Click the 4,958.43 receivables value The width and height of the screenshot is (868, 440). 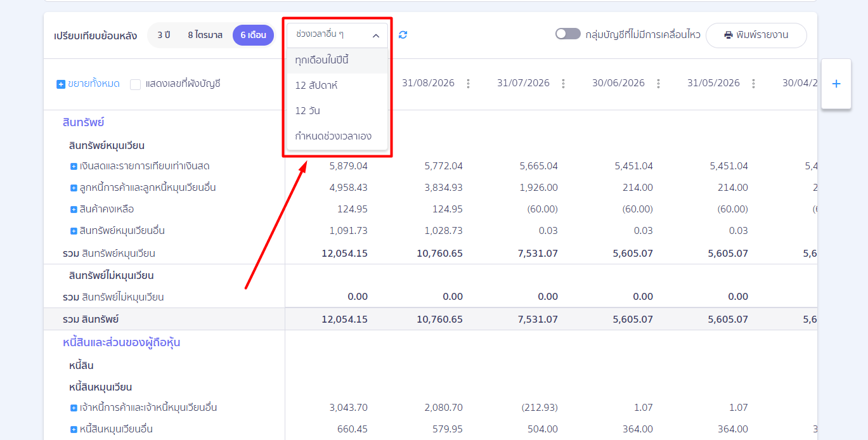349,188
